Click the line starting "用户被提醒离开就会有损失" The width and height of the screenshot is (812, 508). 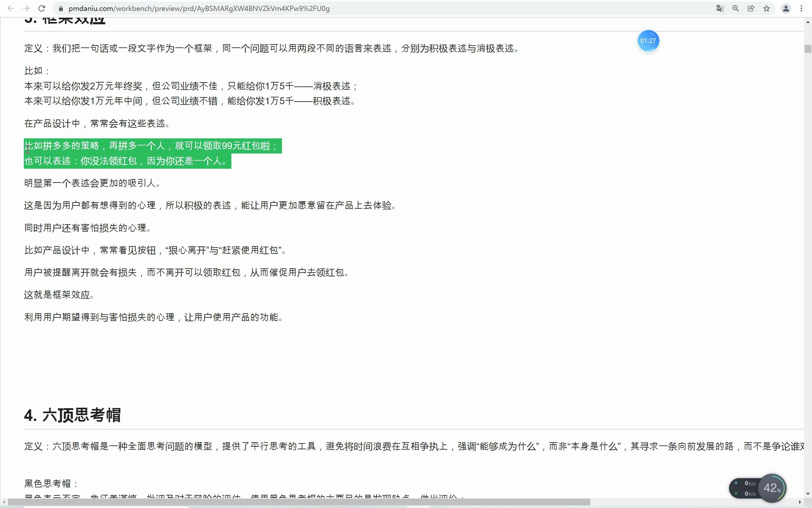tap(187, 273)
